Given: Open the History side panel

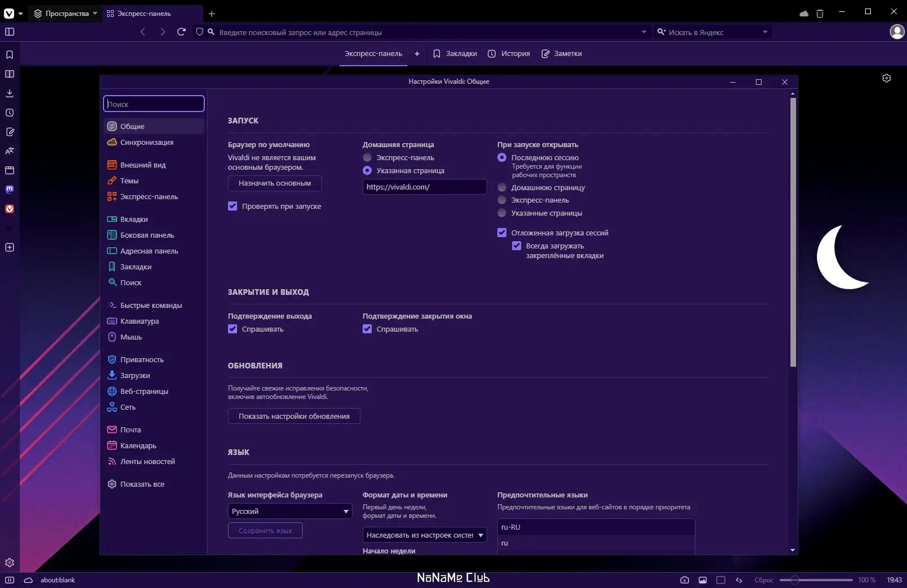Looking at the screenshot, I should click(10, 113).
